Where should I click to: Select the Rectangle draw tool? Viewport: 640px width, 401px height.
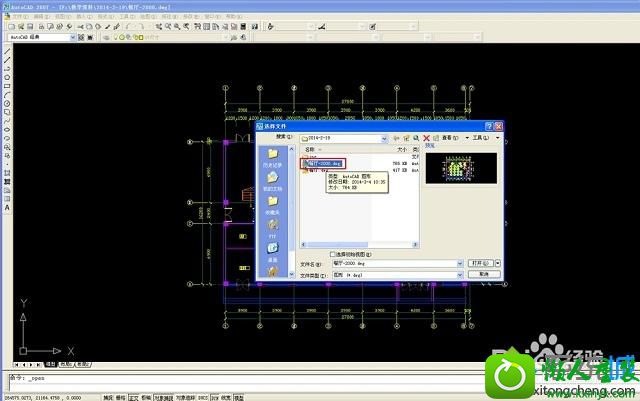tap(7, 86)
